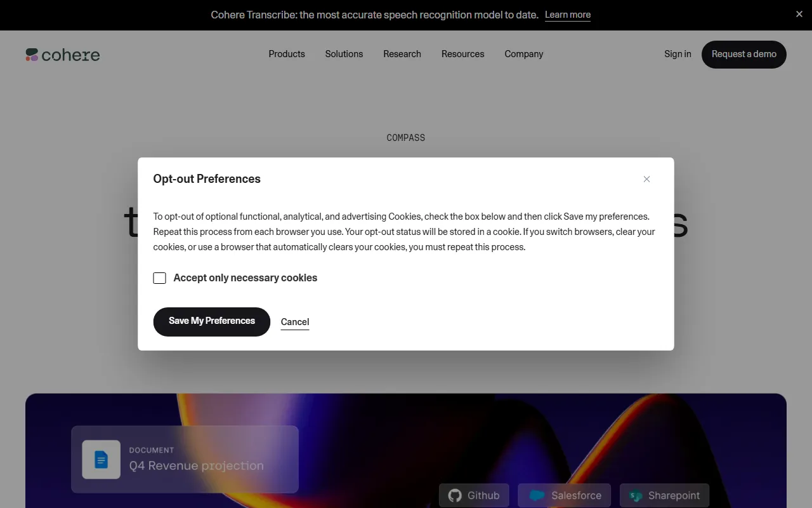Click the Sharepoint icon
Screen dimensions: 812x508
pos(635,495)
